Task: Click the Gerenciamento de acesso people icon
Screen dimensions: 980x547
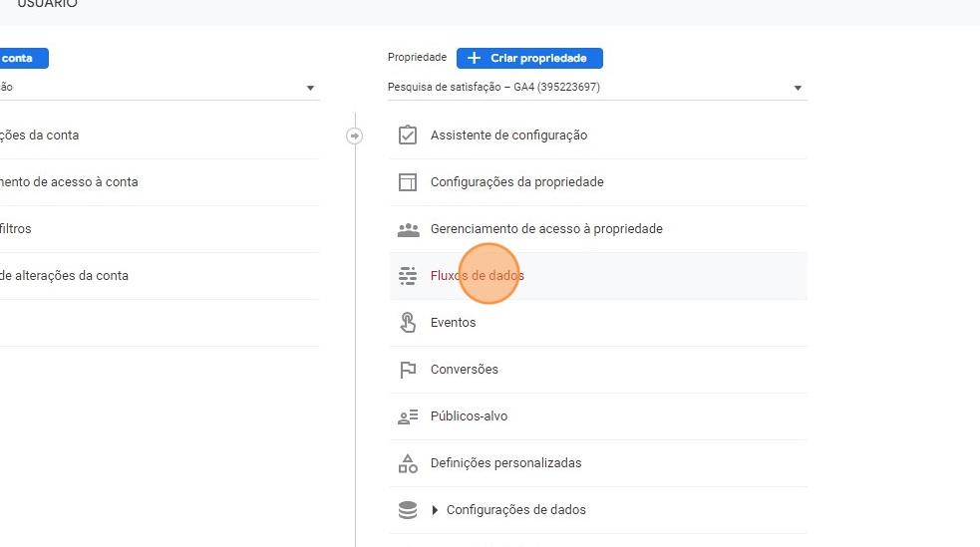Action: pos(407,229)
